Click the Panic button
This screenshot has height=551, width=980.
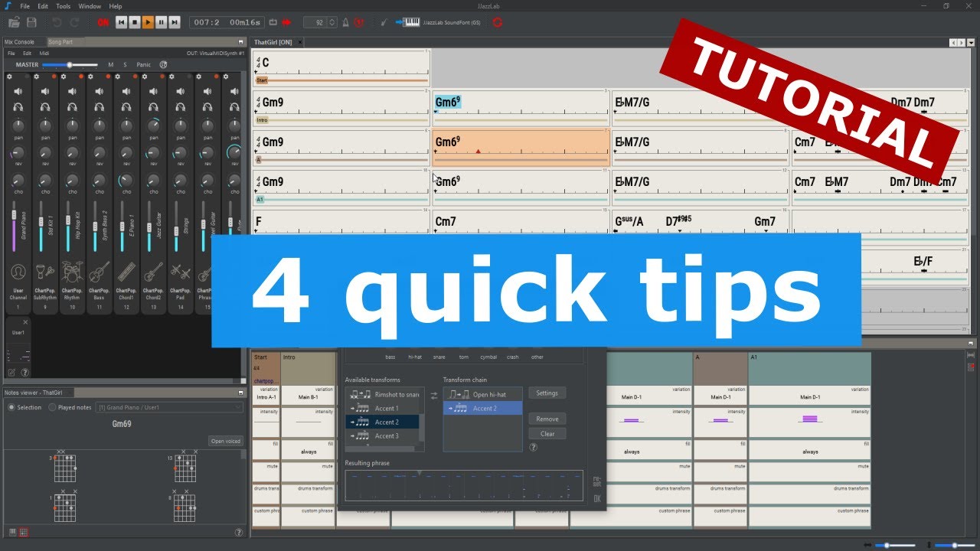point(143,65)
